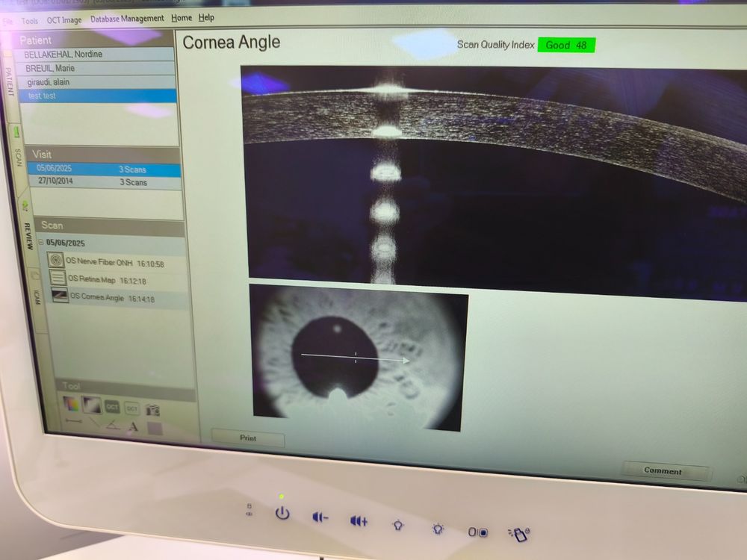Select patient BREUIL, Marie

pos(96,68)
